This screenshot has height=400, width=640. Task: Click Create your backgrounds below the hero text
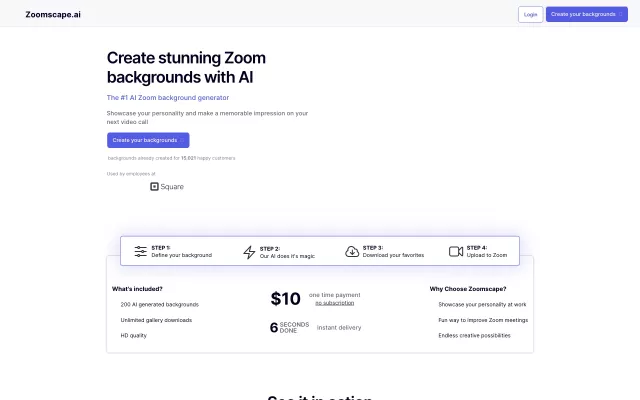(148, 140)
